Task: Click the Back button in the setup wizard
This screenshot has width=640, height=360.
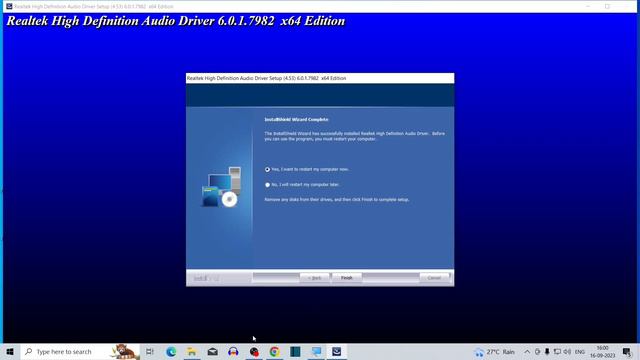Action: (x=314, y=278)
